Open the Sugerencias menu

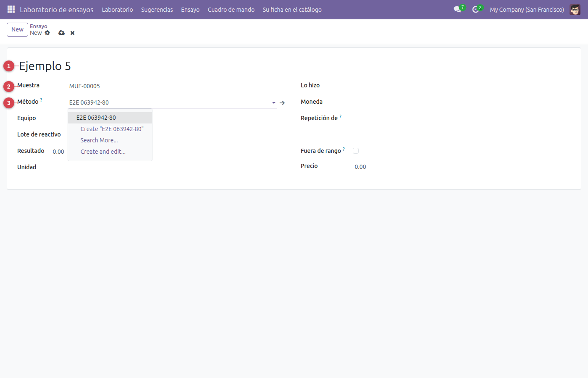tap(157, 9)
